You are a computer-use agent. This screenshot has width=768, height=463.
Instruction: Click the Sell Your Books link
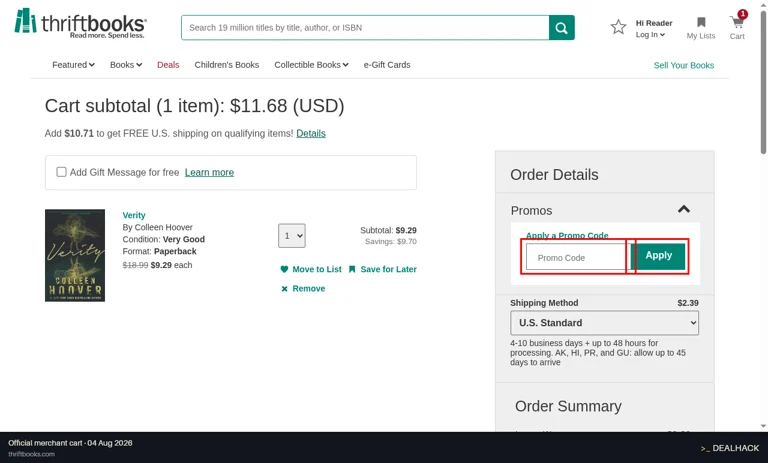click(684, 65)
